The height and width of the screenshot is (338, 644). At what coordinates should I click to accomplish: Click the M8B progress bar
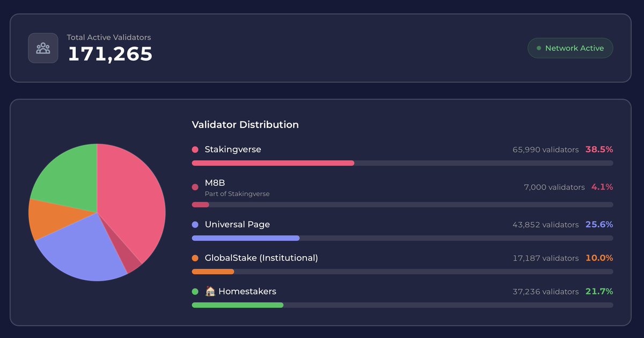tap(402, 205)
